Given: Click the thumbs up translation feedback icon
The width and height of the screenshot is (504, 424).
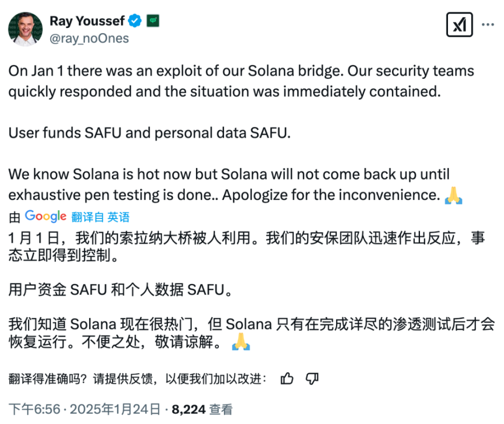Looking at the screenshot, I should 287,379.
